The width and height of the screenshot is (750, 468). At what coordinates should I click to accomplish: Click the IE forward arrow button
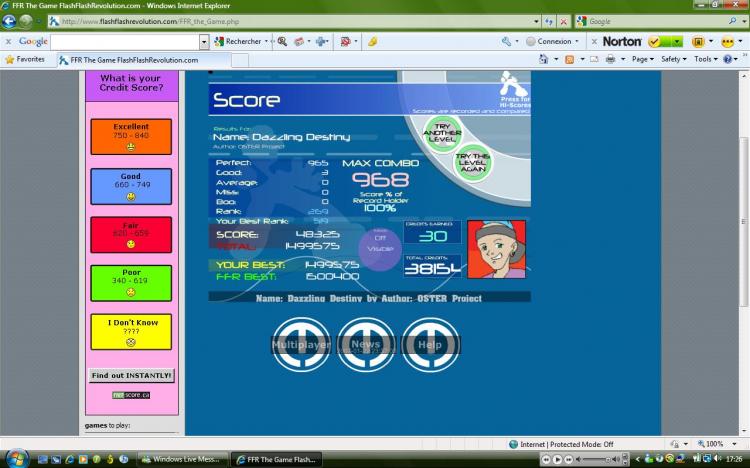[x=26, y=22]
